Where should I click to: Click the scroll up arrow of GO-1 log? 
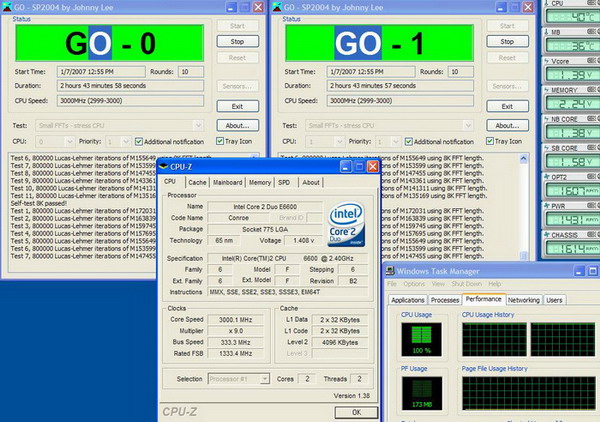[524, 159]
